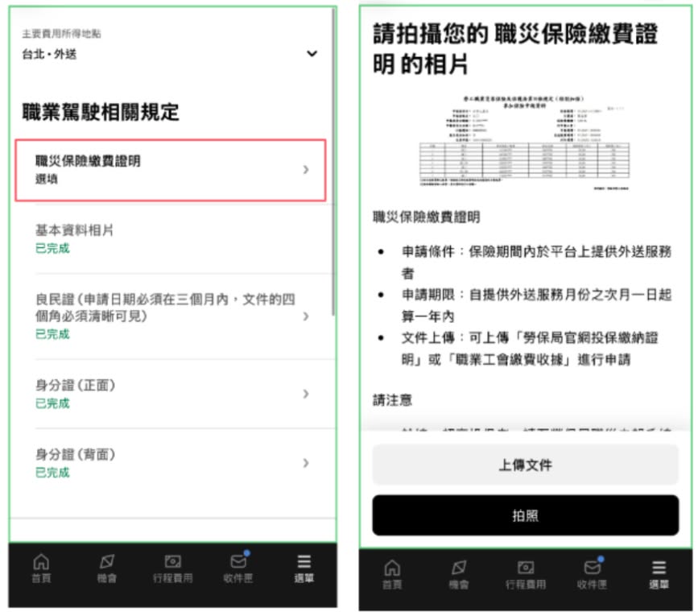
Task: Open the 良民證 row chevron
Action: (306, 316)
